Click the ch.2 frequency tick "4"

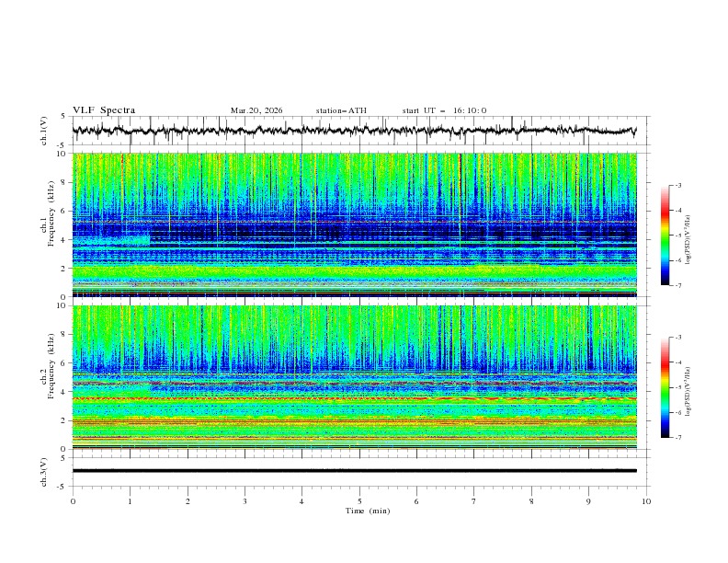(x=64, y=392)
